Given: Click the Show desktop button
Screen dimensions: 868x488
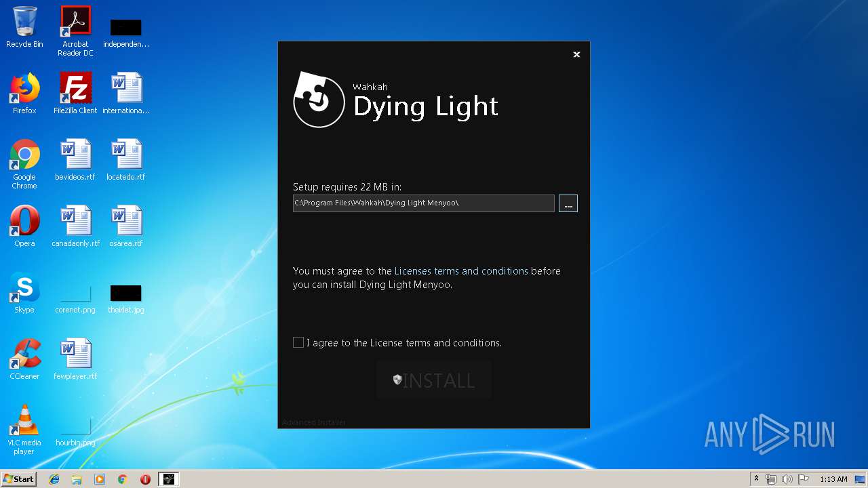Looking at the screenshot, I should click(x=861, y=479).
